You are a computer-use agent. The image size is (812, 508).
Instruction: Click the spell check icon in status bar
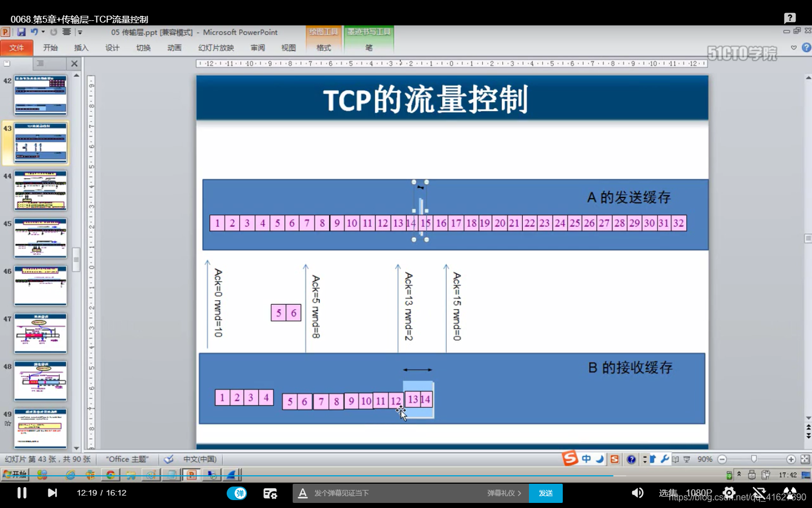click(x=169, y=459)
